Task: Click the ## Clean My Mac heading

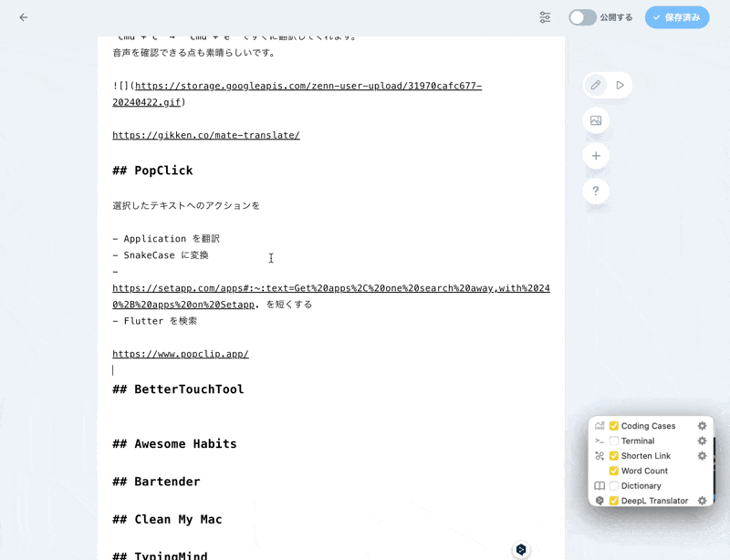Action: [x=167, y=519]
